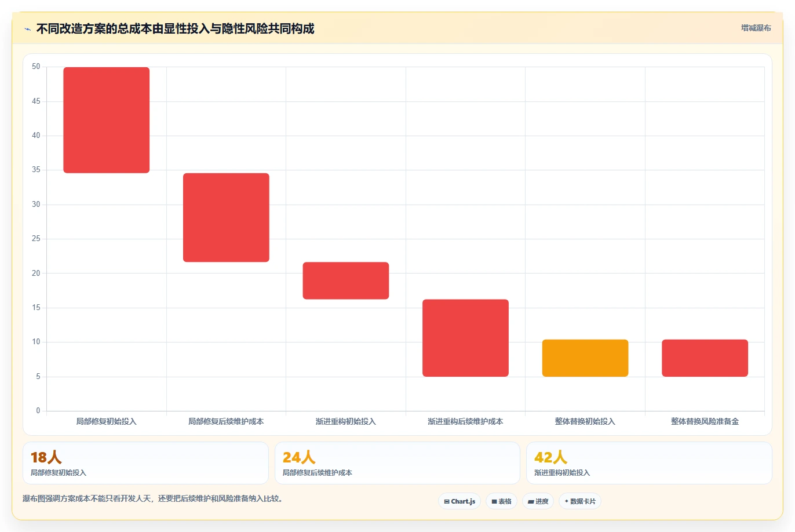Click the axis label 整体替换风险准备金
The image size is (795, 532).
pos(705,421)
